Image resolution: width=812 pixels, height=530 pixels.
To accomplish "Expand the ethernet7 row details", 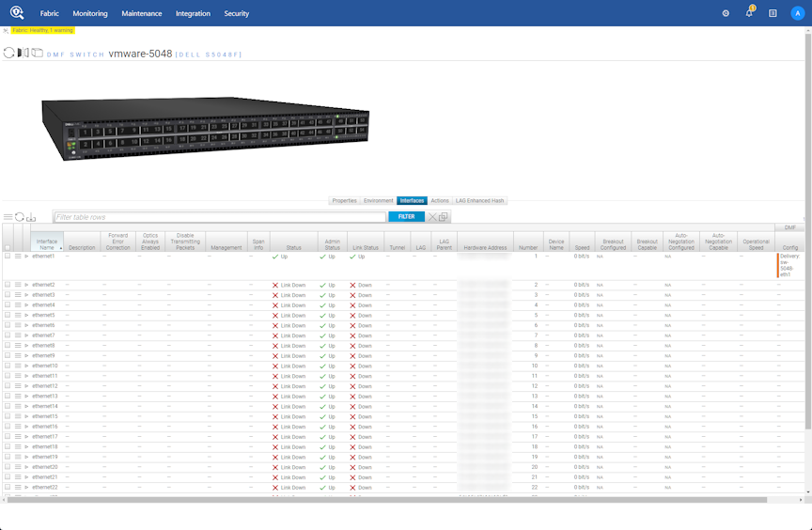I will pyautogui.click(x=26, y=335).
